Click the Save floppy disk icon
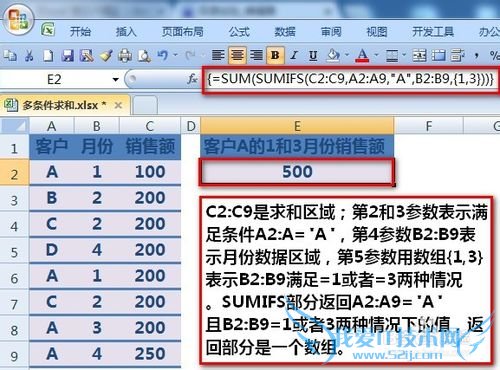This screenshot has width=500, height=370. tap(68, 56)
